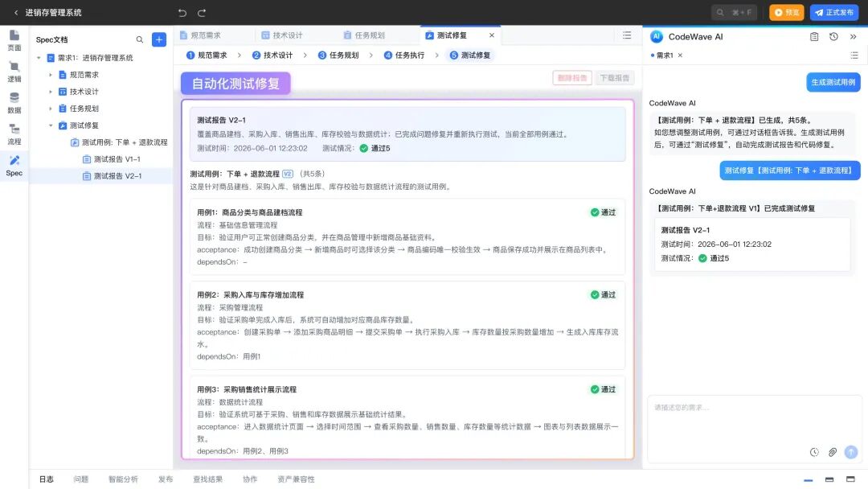Open the 协作 bottom tab
This screenshot has width=868, height=489.
point(250,479)
